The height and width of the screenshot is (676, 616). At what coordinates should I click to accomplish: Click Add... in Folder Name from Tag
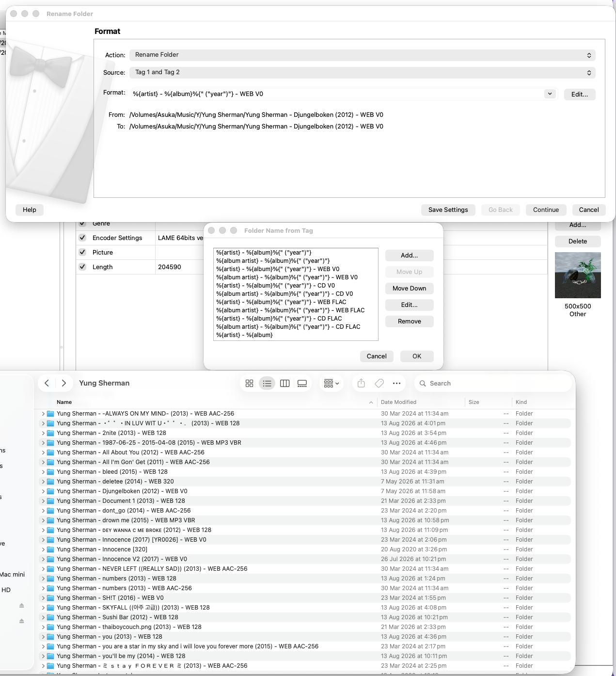[410, 256]
